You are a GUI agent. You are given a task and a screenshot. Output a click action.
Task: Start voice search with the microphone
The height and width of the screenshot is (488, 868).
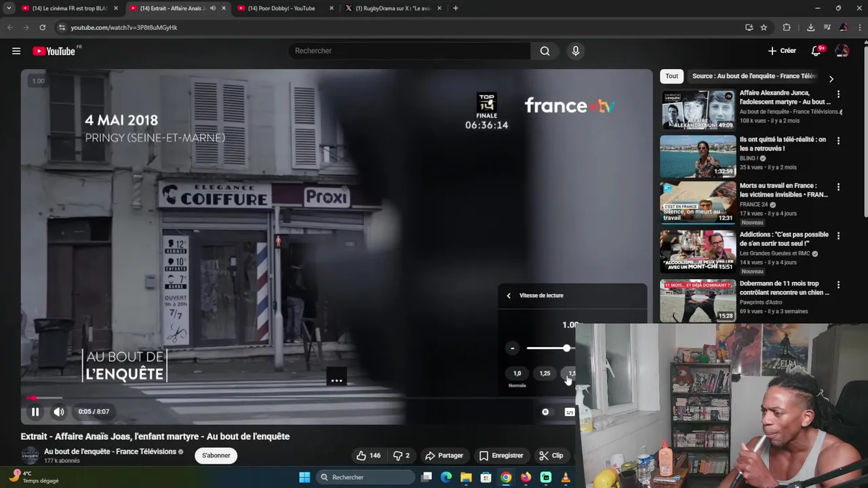point(576,51)
